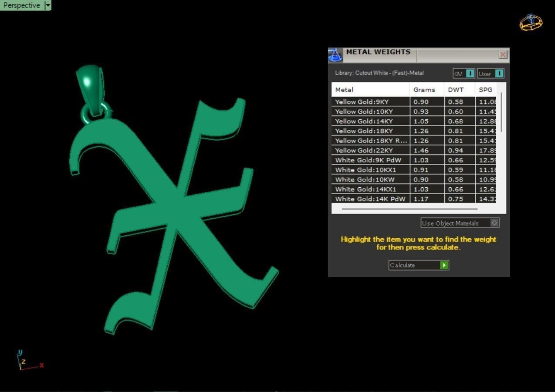Click the 0.94 DWT value for 22KY
The height and width of the screenshot is (392, 555).
pos(455,150)
